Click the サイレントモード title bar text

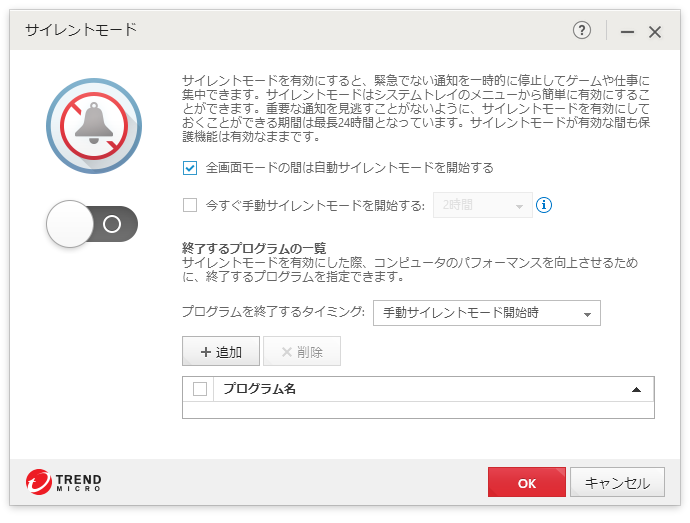click(x=81, y=30)
